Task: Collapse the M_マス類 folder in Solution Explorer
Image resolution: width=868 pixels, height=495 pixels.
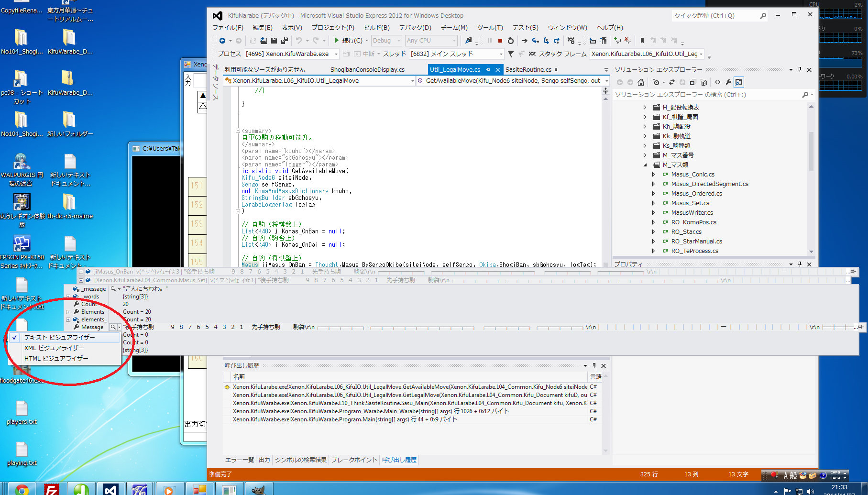Action: point(645,165)
